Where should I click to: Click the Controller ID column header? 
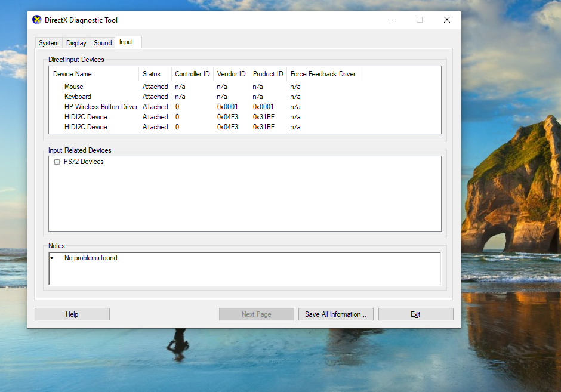pos(192,74)
